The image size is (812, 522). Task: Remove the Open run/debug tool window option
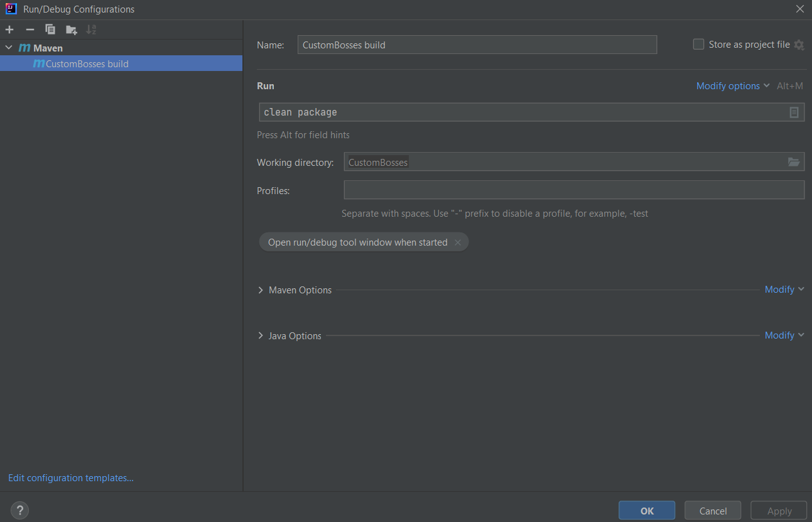pos(458,242)
